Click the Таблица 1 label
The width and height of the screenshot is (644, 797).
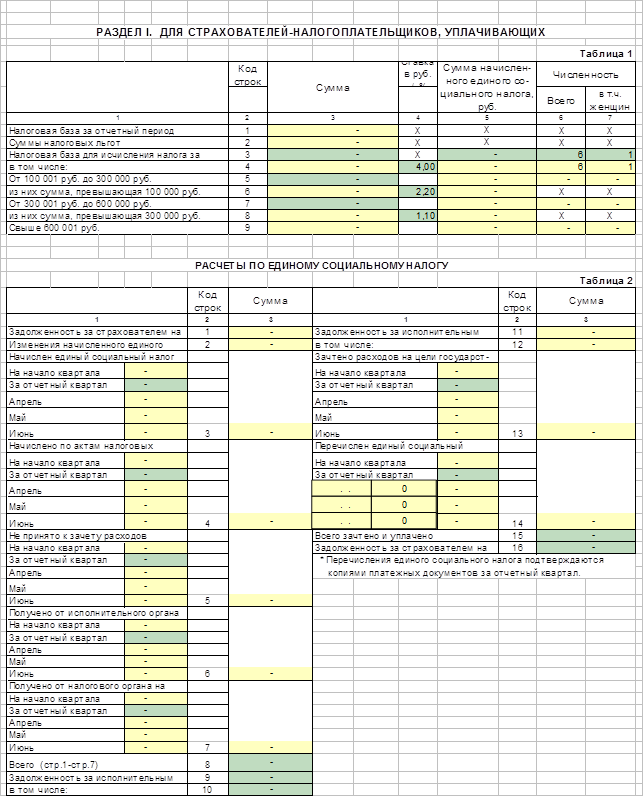pos(606,53)
